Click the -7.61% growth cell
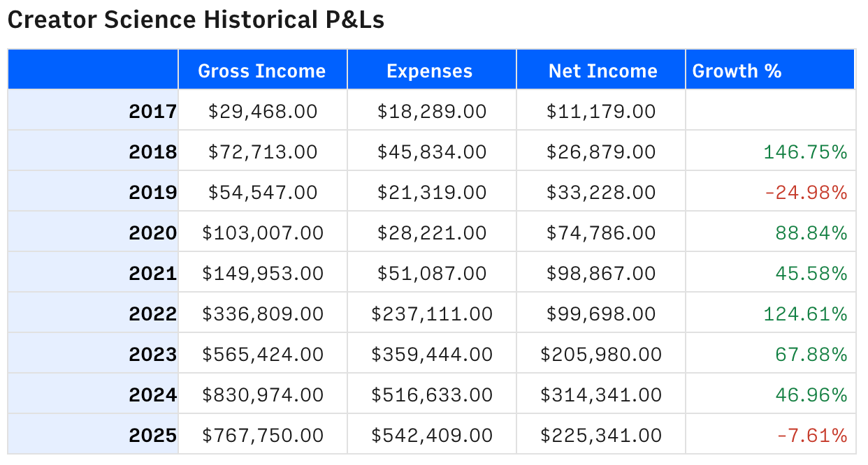Image resolution: width=868 pixels, height=465 pixels. pyautogui.click(x=811, y=435)
